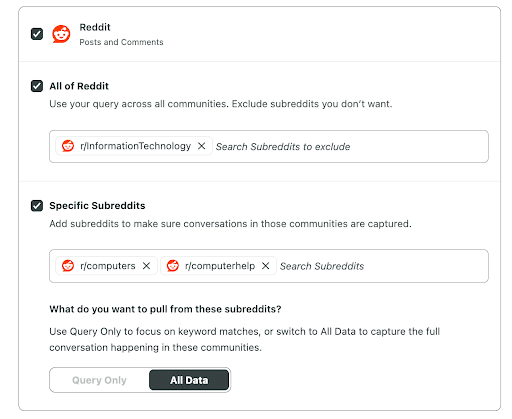Uncheck the All of Reddit checkbox
Image resolution: width=512 pixels, height=419 pixels.
37,86
